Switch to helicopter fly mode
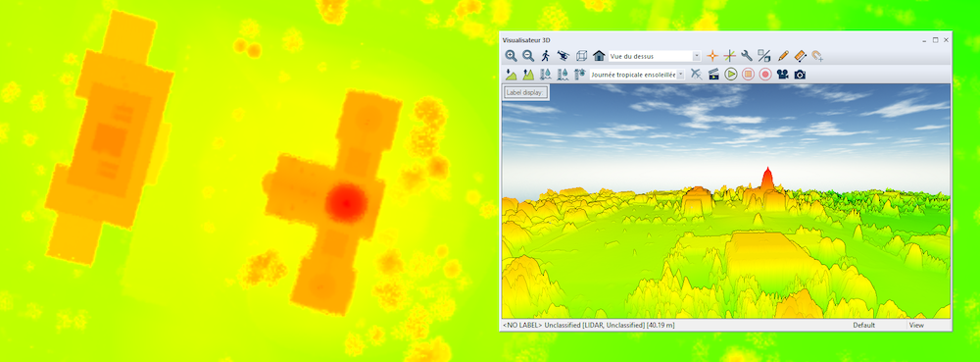The width and height of the screenshot is (980, 362). click(563, 56)
